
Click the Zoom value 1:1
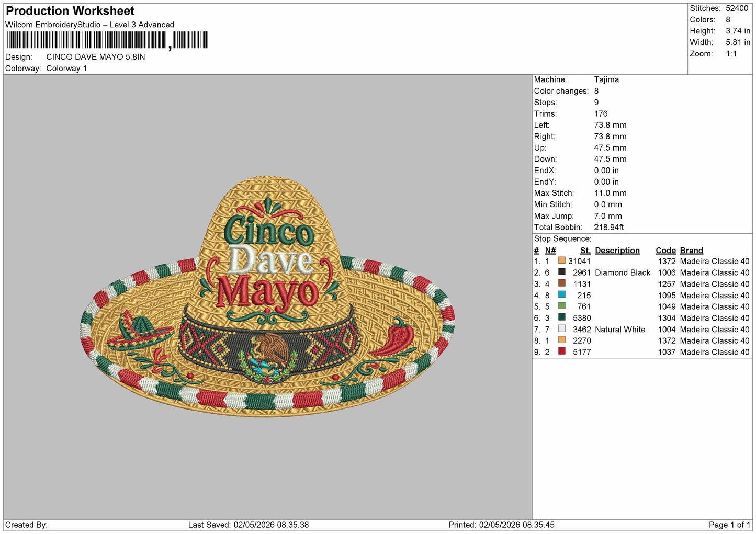pyautogui.click(x=731, y=54)
